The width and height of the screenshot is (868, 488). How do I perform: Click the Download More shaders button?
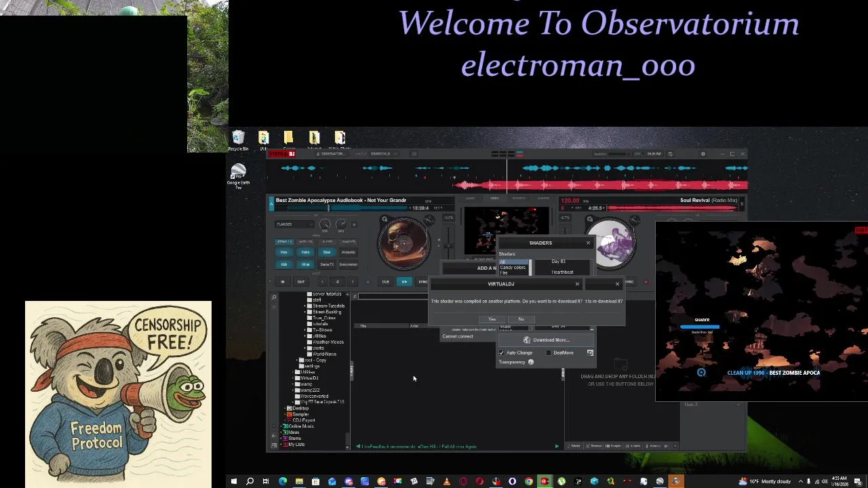(x=547, y=340)
